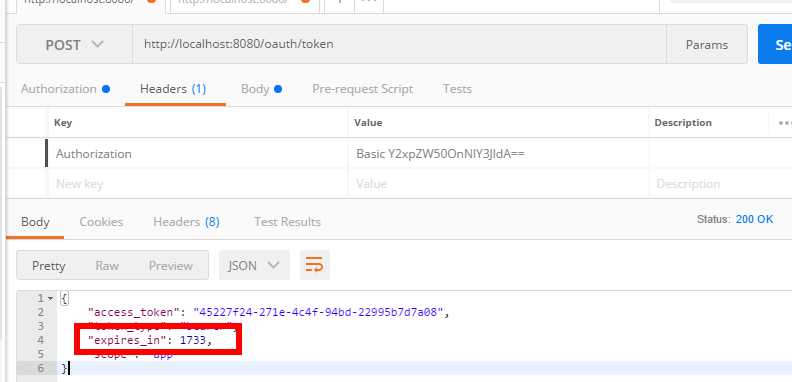This screenshot has height=382, width=792.
Task: Click the Key column header
Action: tap(63, 123)
